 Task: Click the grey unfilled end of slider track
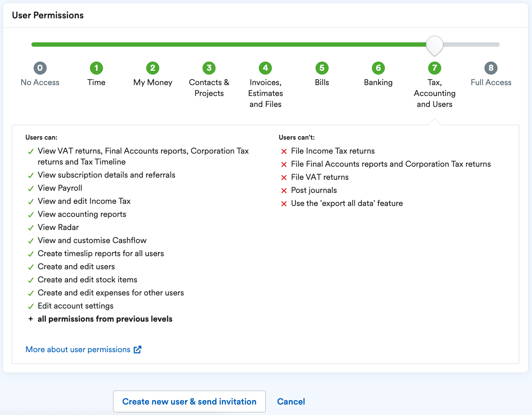click(x=471, y=45)
